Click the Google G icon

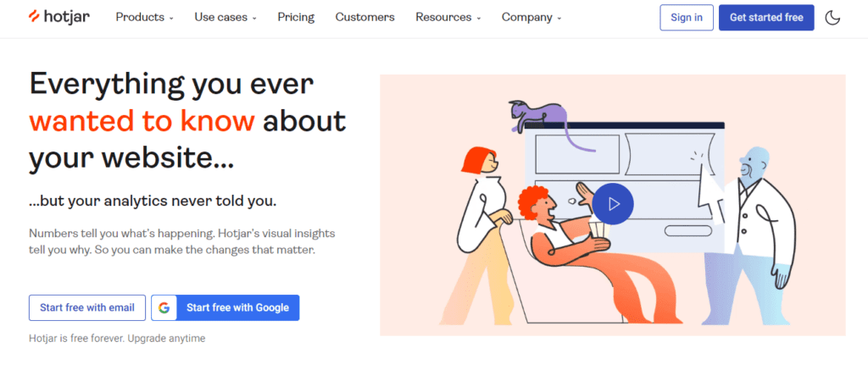pos(164,307)
